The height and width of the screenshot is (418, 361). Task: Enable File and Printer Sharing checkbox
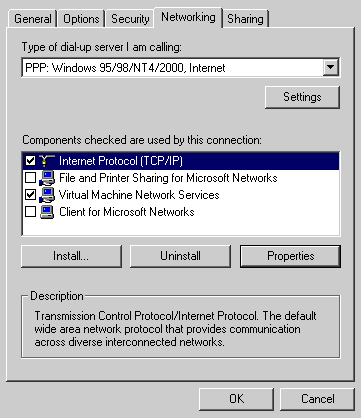pyautogui.click(x=30, y=178)
